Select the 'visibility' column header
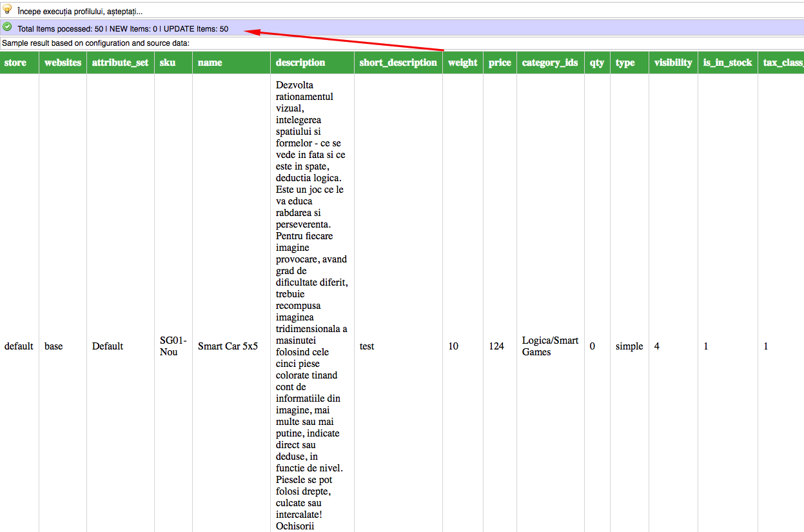 [x=673, y=63]
